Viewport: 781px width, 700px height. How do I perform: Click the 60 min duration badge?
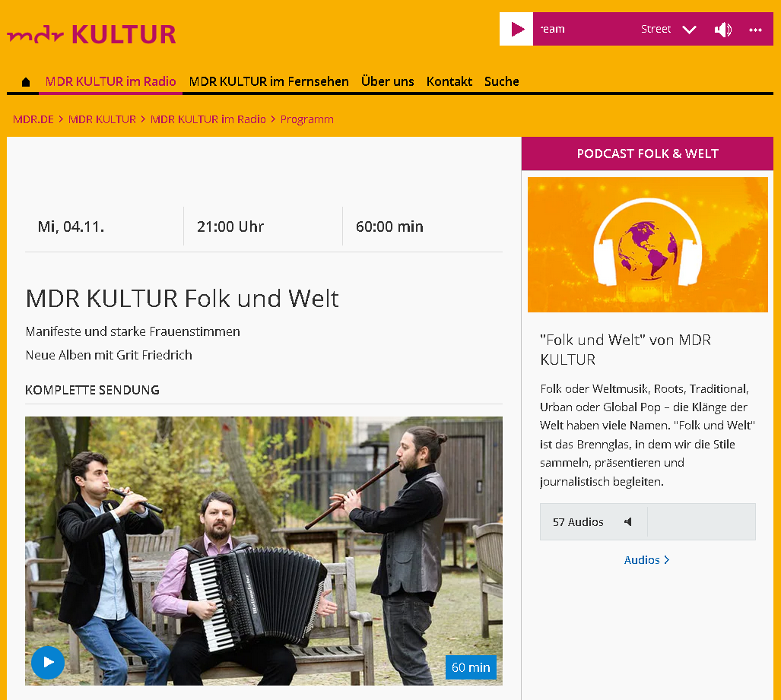click(471, 667)
